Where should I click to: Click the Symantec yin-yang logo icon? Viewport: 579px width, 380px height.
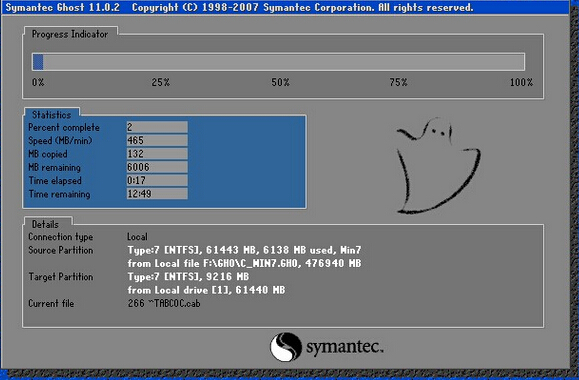(x=285, y=347)
